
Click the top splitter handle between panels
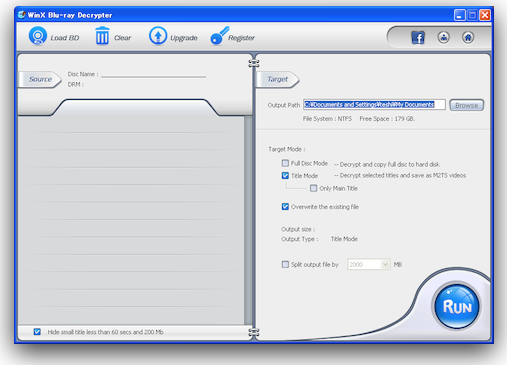(x=254, y=63)
